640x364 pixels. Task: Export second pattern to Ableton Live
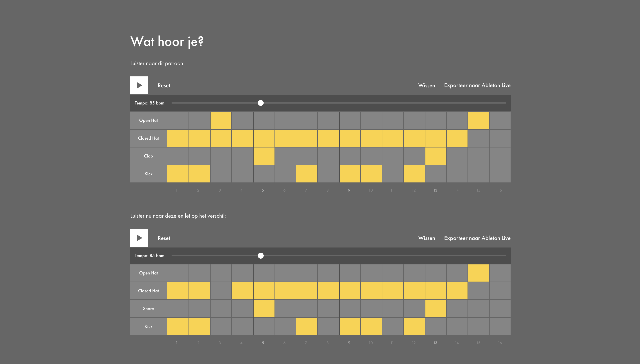[x=477, y=238]
